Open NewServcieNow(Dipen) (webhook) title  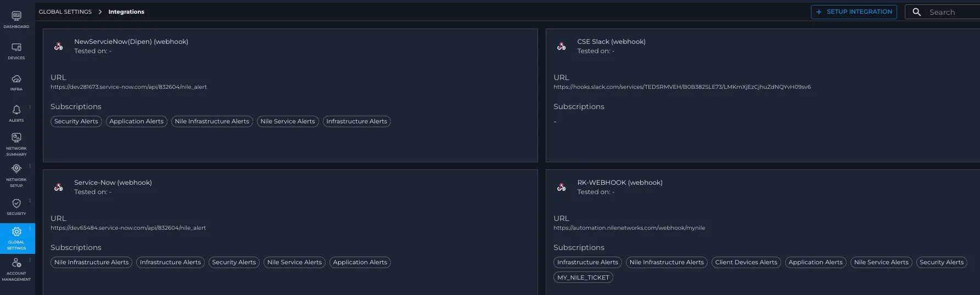click(x=131, y=42)
